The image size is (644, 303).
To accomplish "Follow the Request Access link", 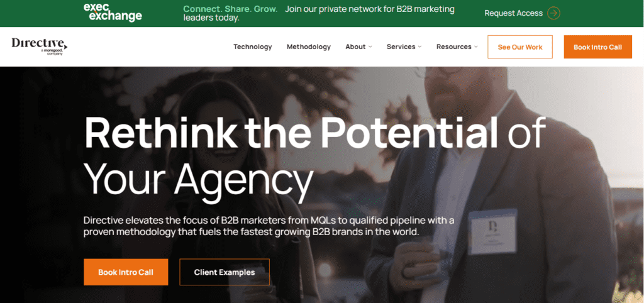I will 513,13.
